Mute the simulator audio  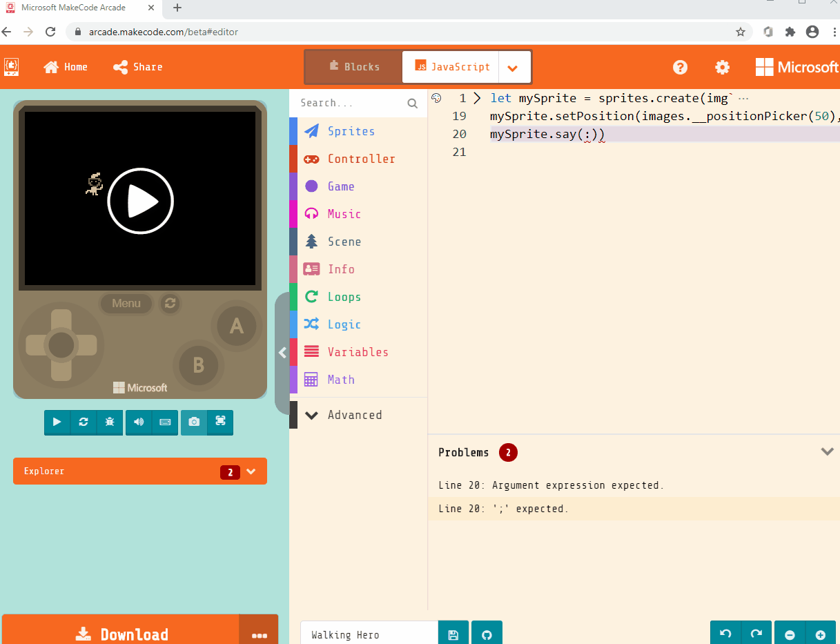tap(139, 422)
